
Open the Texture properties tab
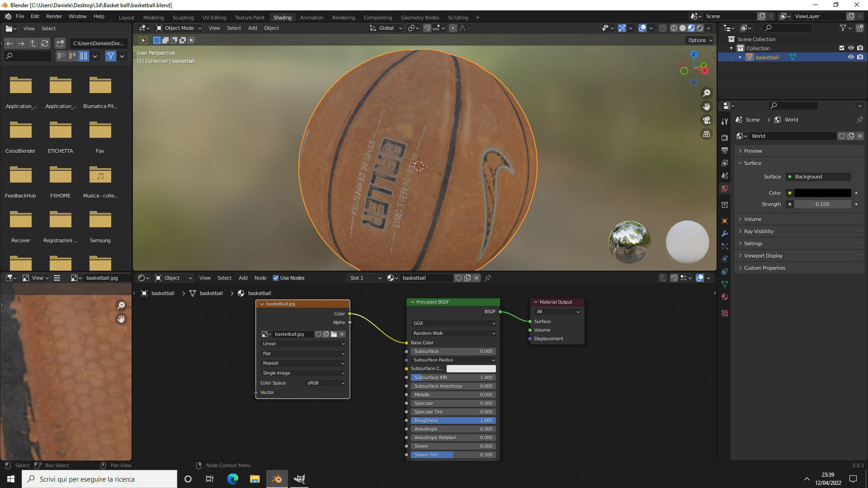click(x=725, y=313)
